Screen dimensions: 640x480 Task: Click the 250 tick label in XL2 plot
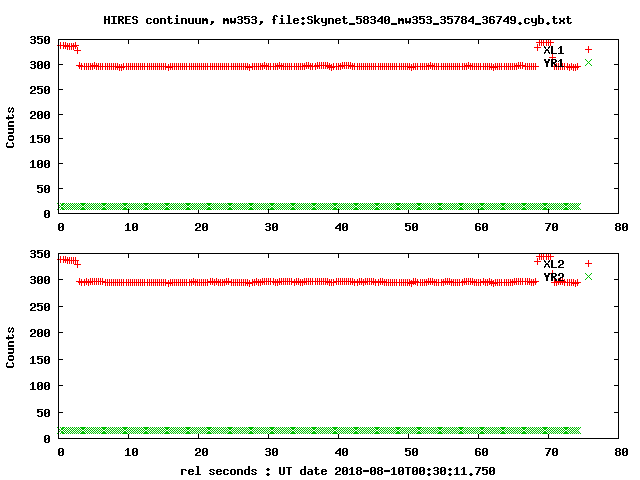[40, 307]
